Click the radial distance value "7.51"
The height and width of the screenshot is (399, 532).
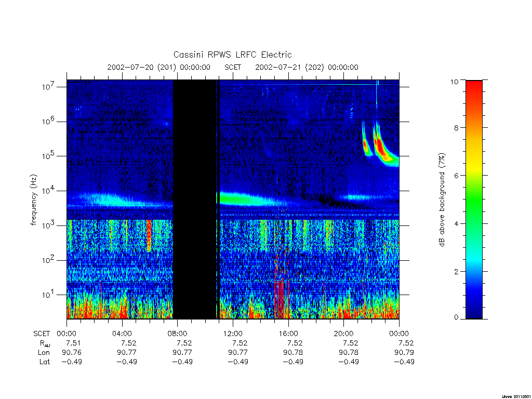(x=73, y=343)
